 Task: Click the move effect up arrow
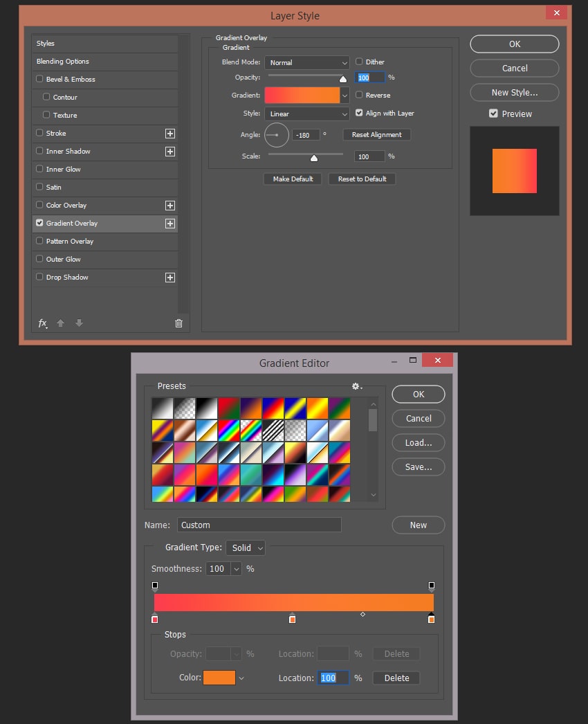pos(60,323)
